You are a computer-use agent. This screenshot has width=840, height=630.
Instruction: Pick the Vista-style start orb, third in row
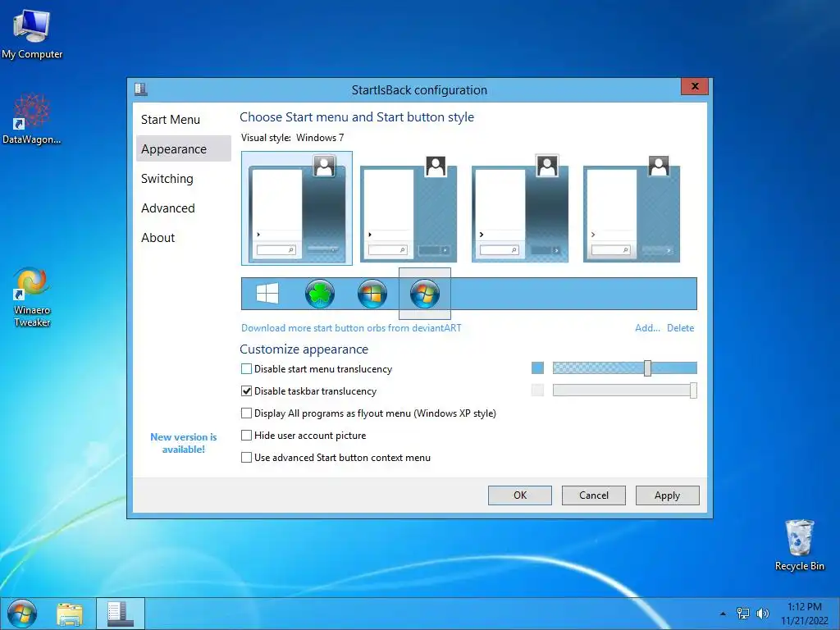pyautogui.click(x=372, y=294)
